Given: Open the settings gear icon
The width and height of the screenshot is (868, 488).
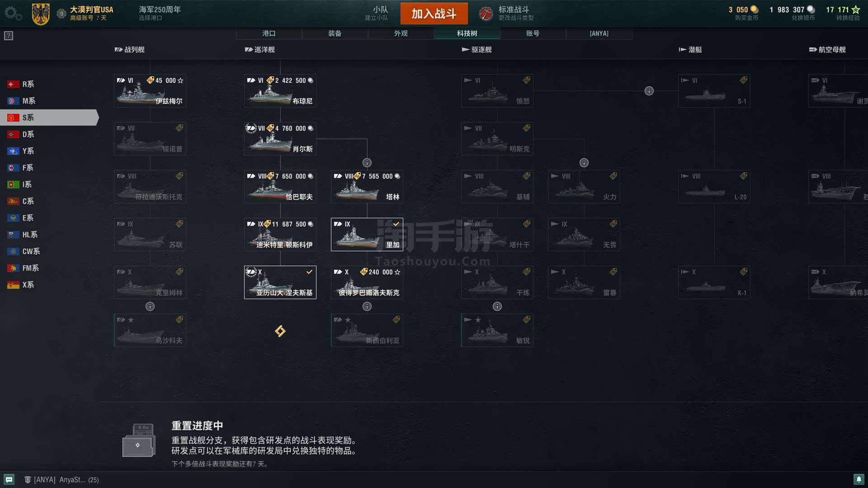Looking at the screenshot, I should 13,13.
